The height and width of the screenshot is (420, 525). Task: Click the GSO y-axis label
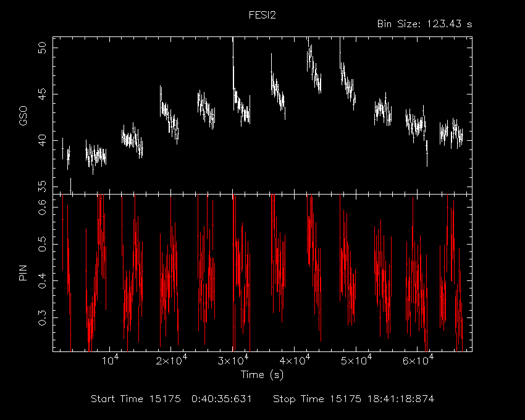click(23, 116)
